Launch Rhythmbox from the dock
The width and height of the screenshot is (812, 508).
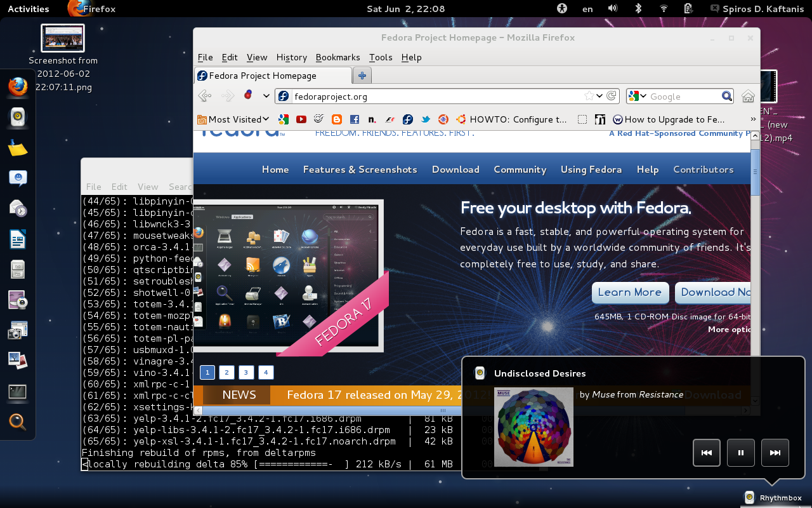pyautogui.click(x=18, y=117)
